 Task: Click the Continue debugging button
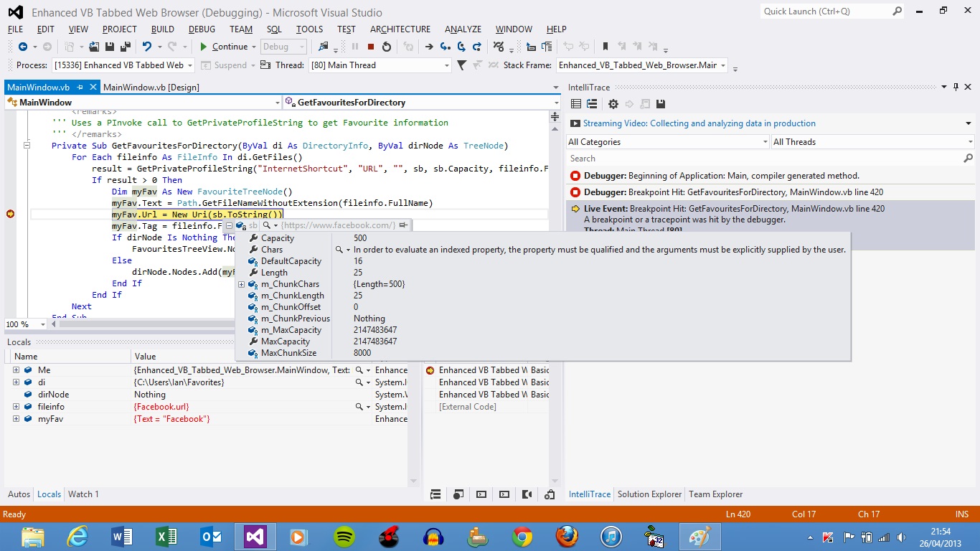(223, 47)
